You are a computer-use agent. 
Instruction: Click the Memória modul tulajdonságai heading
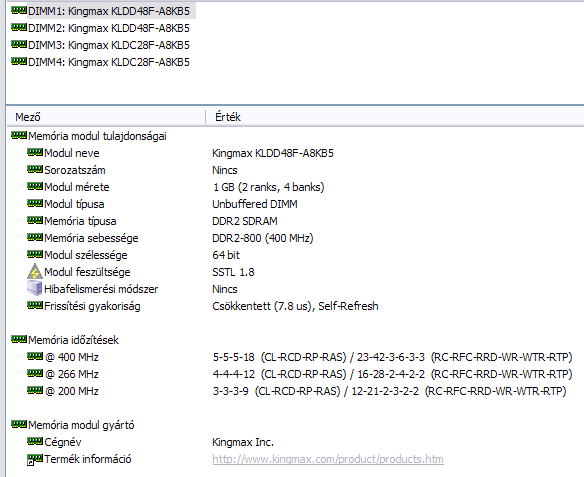pos(97,136)
